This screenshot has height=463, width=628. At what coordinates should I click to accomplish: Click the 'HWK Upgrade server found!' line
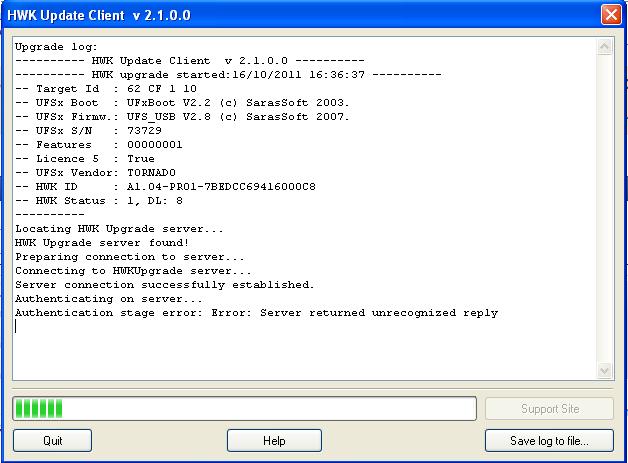[x=102, y=243]
